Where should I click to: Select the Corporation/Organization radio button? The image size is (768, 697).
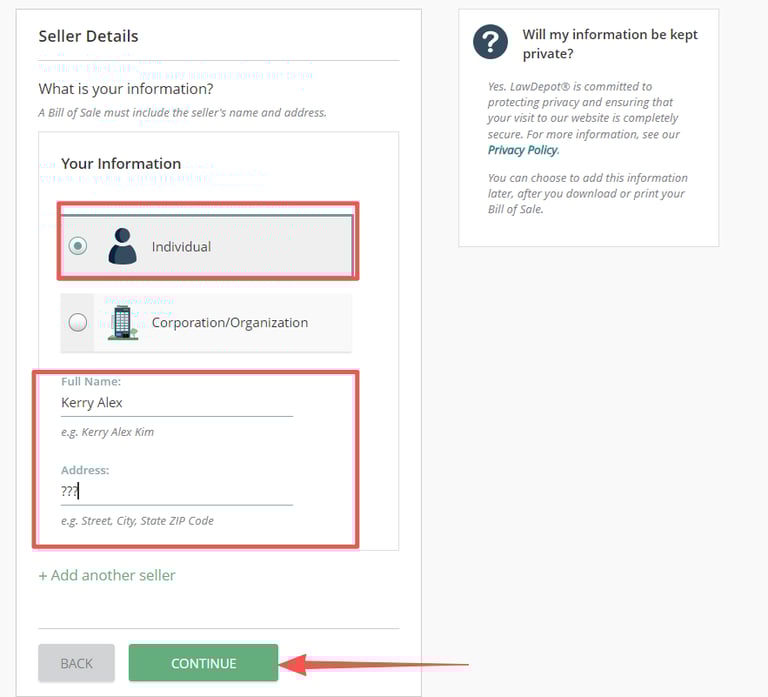point(78,322)
